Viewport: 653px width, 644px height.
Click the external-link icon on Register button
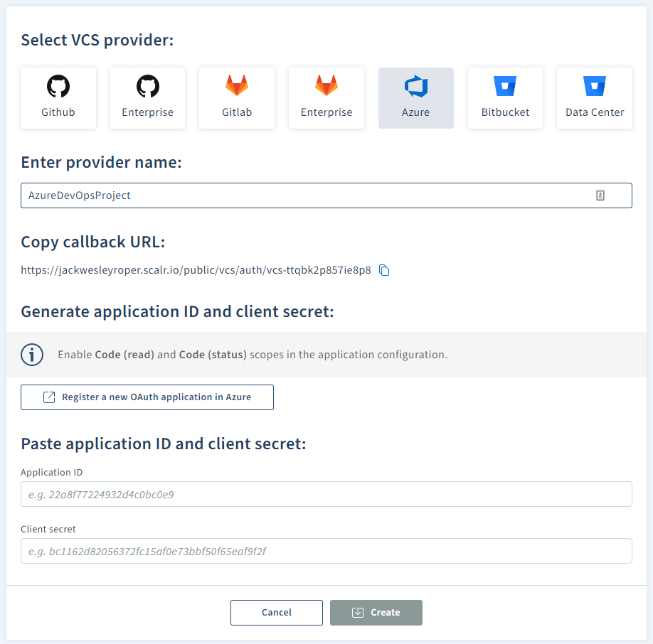coord(48,397)
